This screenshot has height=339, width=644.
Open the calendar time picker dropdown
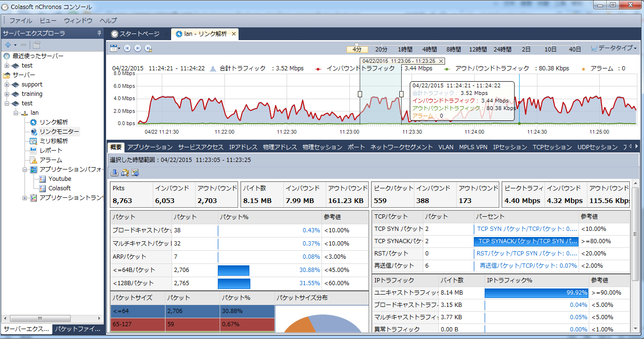[x=115, y=48]
